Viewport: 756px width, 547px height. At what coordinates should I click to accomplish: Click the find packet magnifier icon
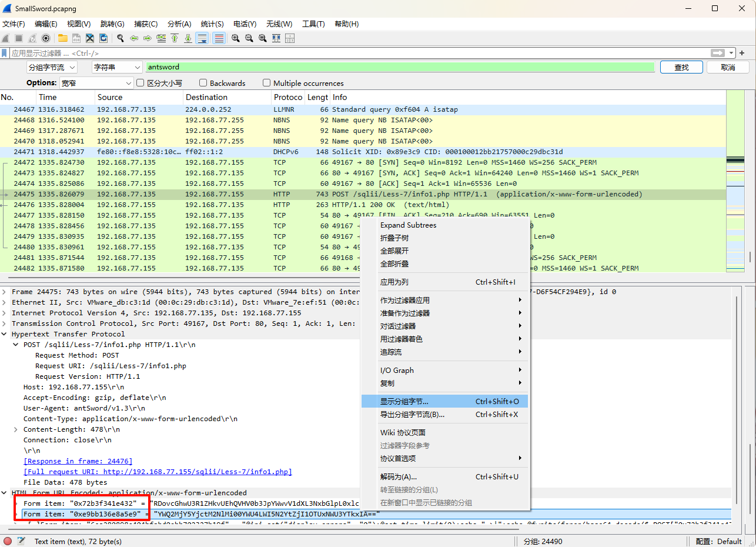coord(121,38)
